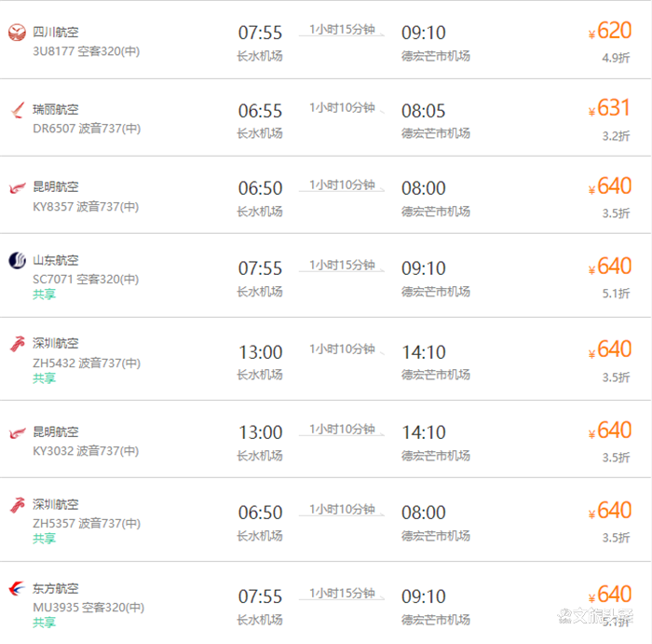Click Kunming Airlines logo beside KY8357
The height and width of the screenshot is (644, 652).
click(18, 188)
